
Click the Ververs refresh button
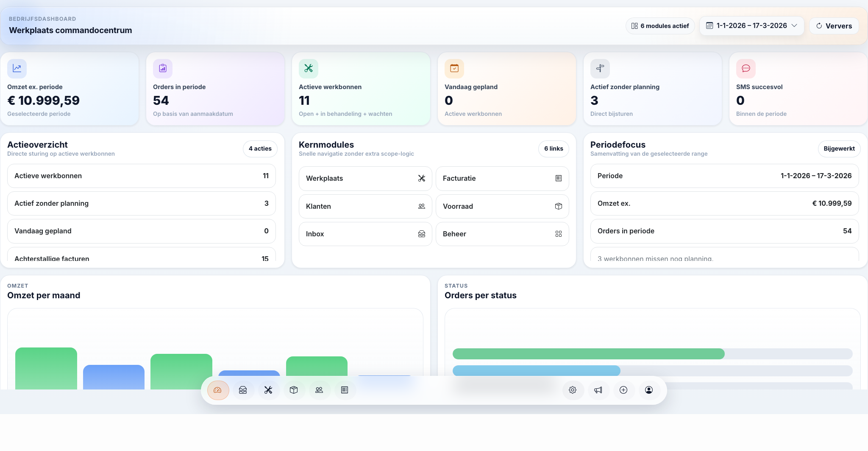pos(834,26)
